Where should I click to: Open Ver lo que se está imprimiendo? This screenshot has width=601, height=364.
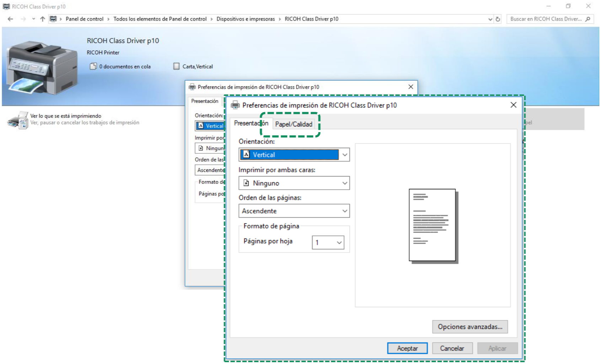tap(66, 116)
